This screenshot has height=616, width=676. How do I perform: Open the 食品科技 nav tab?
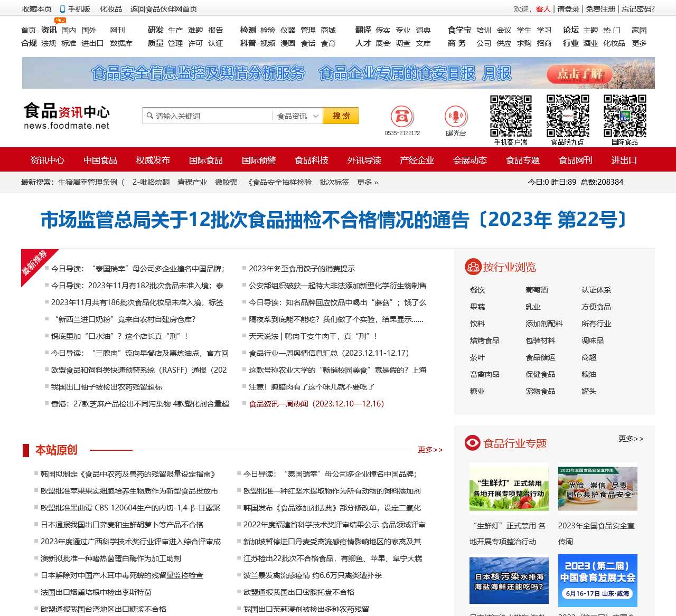click(312, 160)
